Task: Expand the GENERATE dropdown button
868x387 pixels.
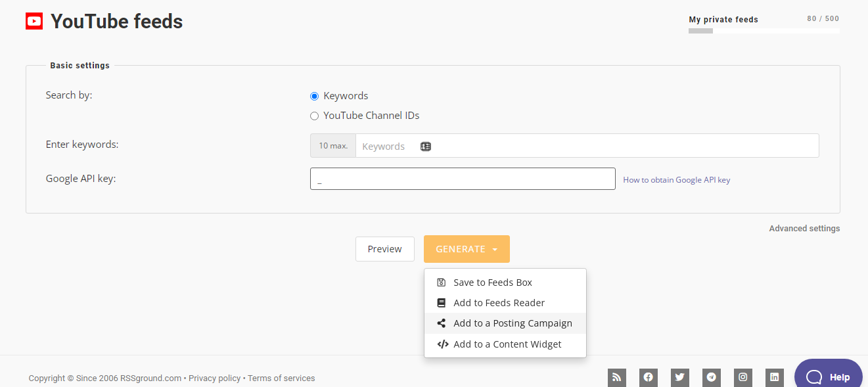Action: click(467, 249)
